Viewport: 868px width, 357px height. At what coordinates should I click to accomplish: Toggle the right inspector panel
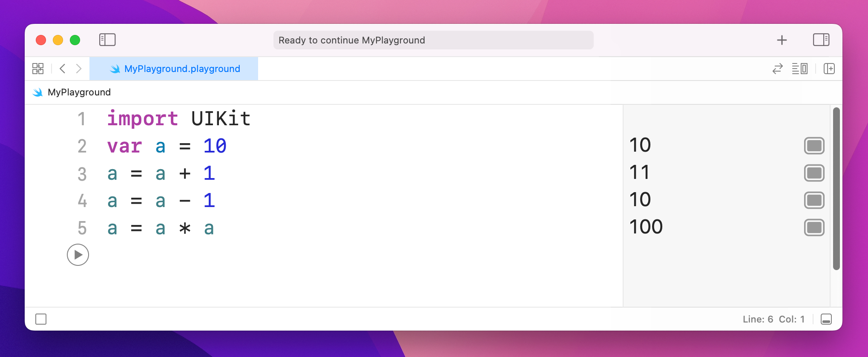coord(821,40)
